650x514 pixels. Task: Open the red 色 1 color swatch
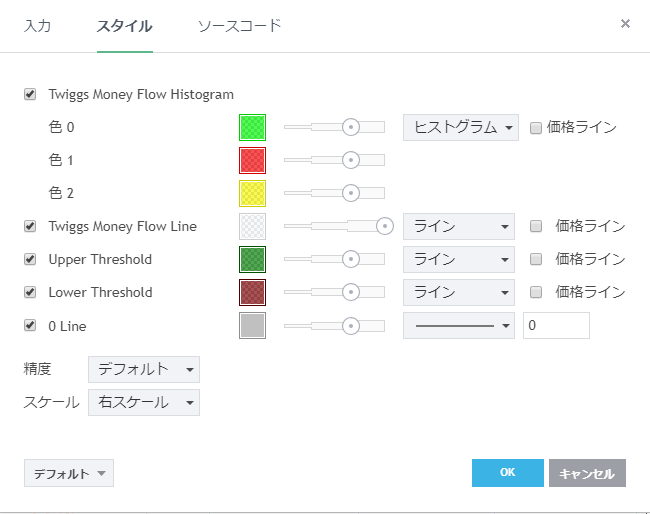[252, 160]
